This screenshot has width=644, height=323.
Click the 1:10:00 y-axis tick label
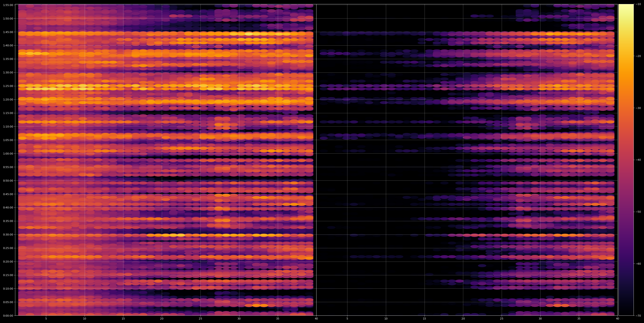pos(8,126)
